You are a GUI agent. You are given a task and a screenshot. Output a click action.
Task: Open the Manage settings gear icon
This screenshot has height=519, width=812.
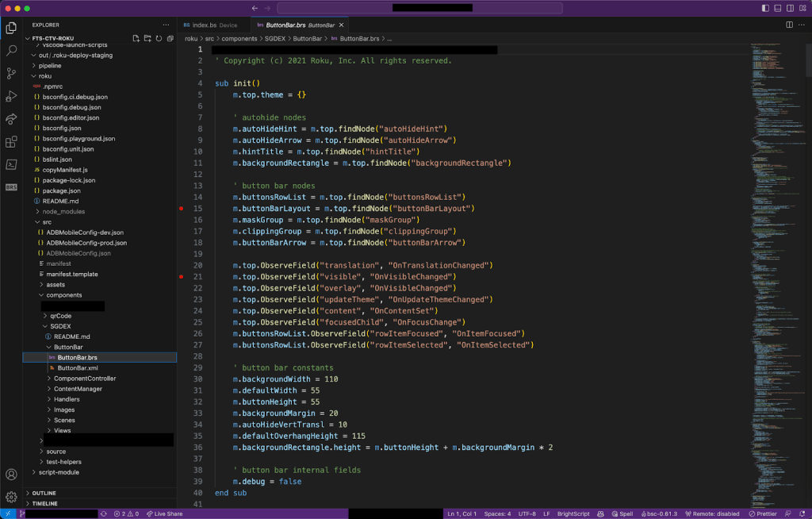click(x=11, y=497)
